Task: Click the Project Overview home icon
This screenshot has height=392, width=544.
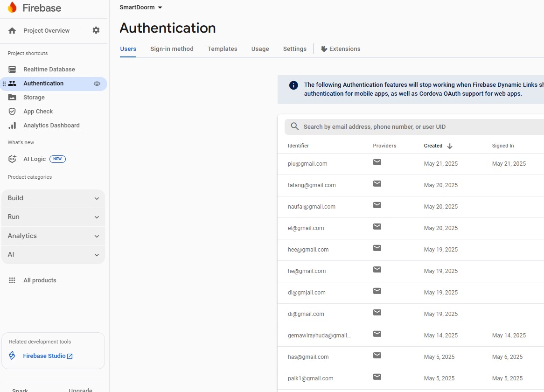Action: point(12,31)
